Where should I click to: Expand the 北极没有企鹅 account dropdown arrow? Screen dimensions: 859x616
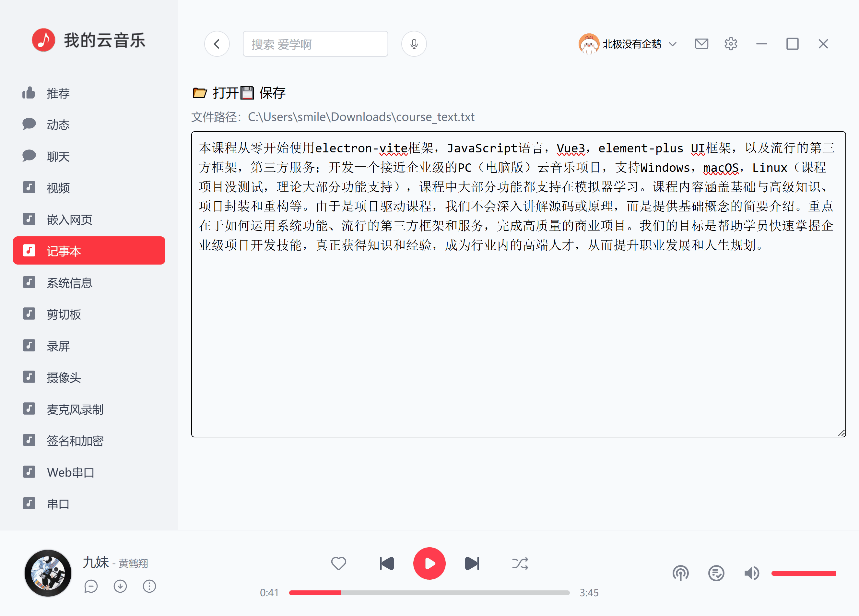[x=673, y=44]
